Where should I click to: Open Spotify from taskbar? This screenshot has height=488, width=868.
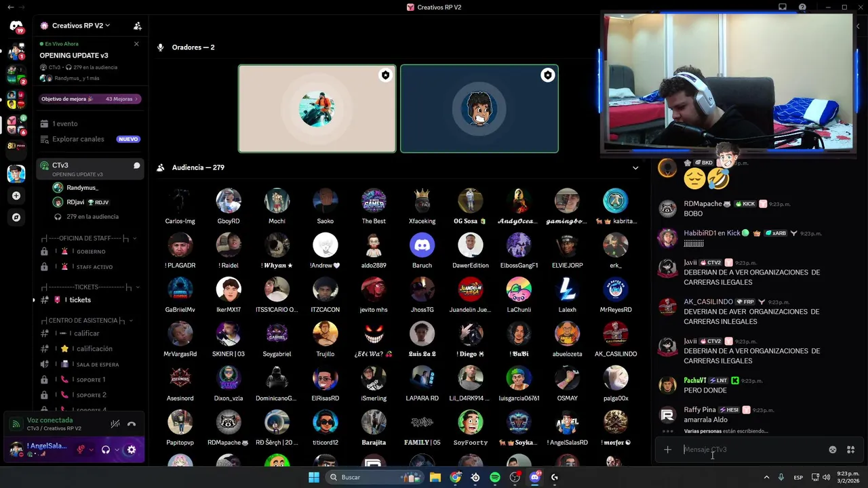[495, 477]
